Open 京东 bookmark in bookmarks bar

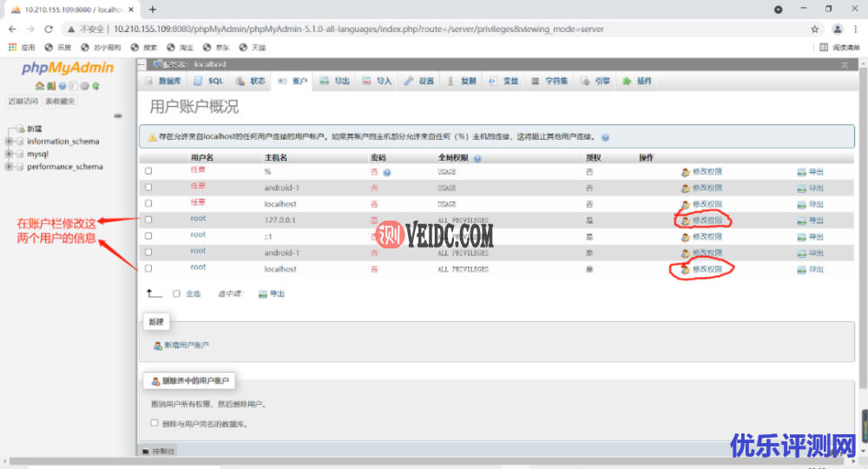(x=216, y=48)
